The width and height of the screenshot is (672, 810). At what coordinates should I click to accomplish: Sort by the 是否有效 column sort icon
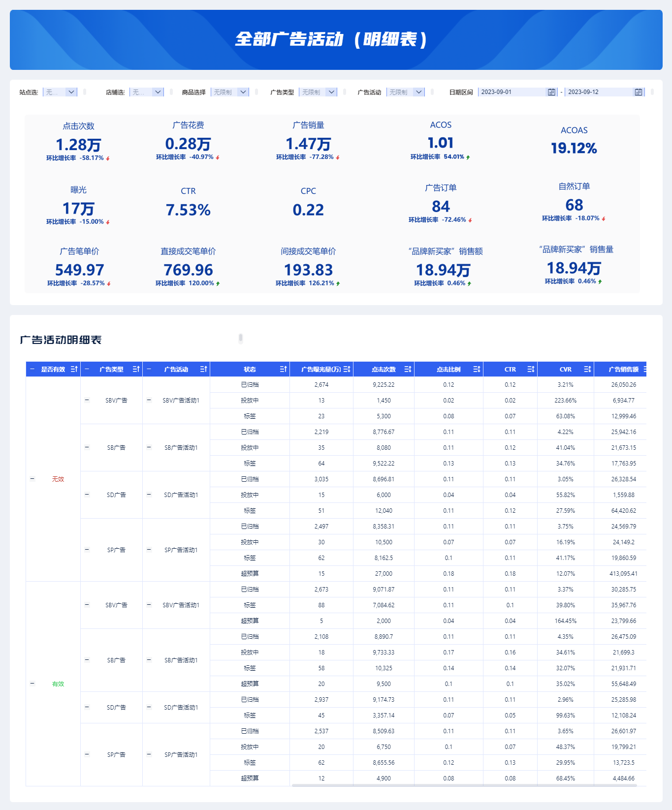coord(74,369)
